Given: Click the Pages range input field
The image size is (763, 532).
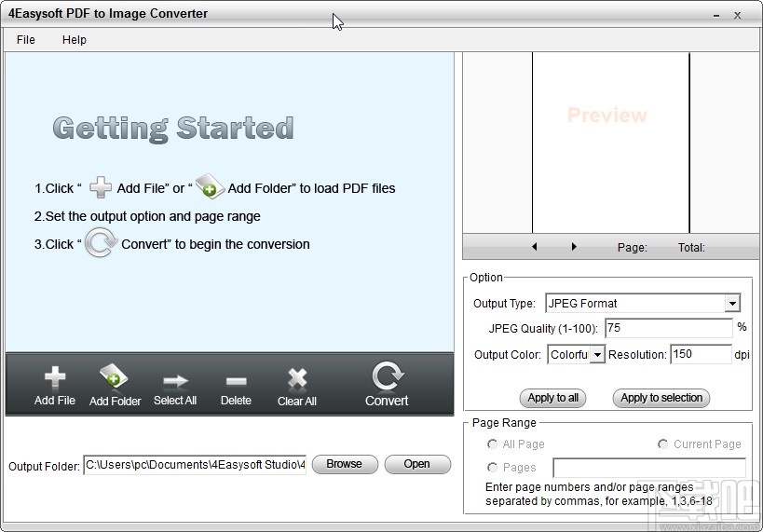Looking at the screenshot, I should point(649,468).
